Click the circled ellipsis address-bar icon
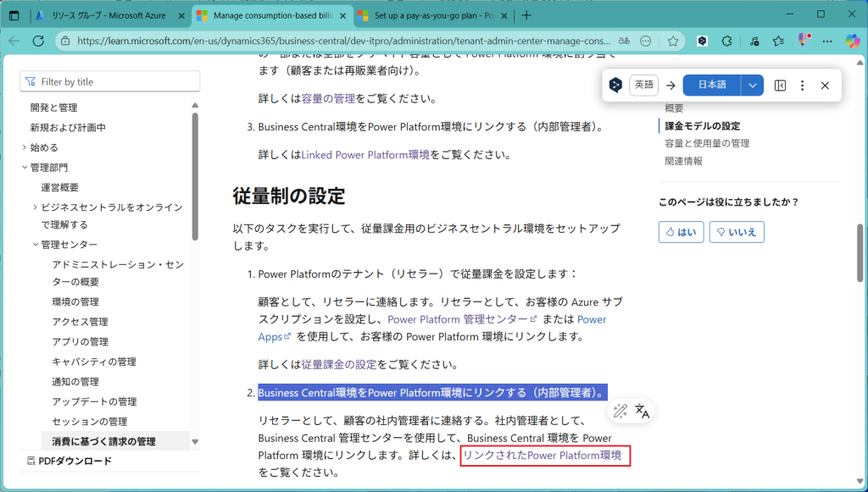This screenshot has height=492, width=868. pos(645,41)
